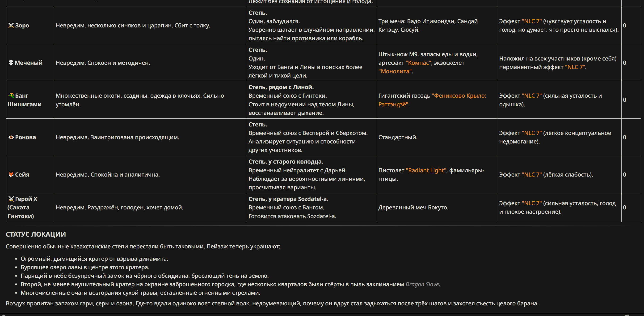Click the italic Dragon Slave text
The width and height of the screenshot is (644, 316).
tap(422, 284)
